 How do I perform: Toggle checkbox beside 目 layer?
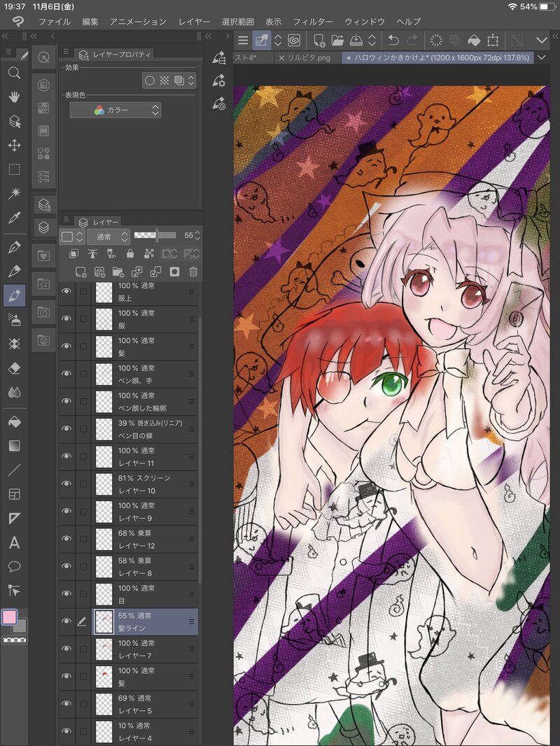click(84, 593)
